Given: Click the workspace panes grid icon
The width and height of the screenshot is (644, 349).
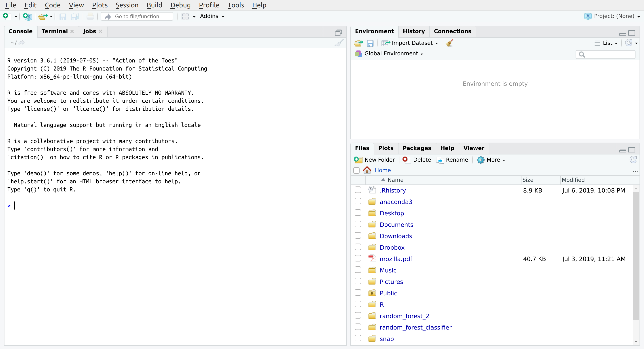Looking at the screenshot, I should (x=186, y=17).
